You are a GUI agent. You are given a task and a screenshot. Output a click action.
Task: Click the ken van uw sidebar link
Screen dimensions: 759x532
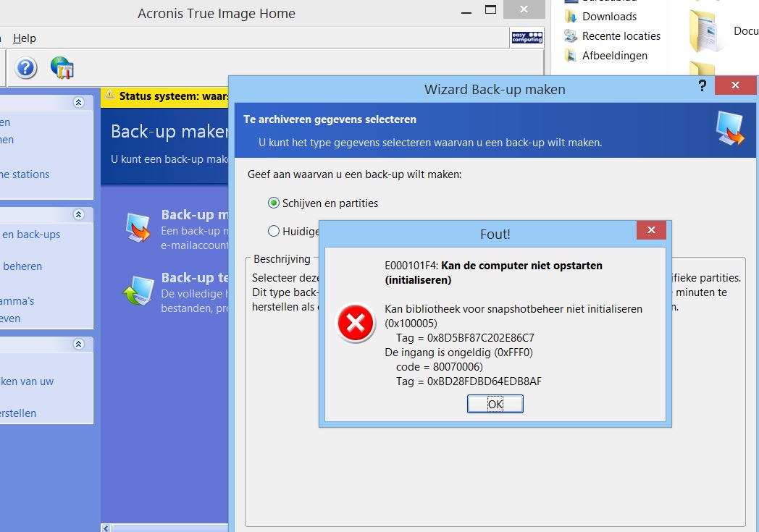(x=27, y=381)
